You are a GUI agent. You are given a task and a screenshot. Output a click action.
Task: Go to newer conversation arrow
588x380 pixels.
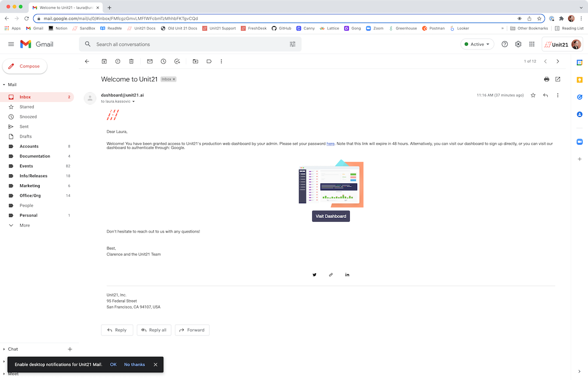tap(545, 61)
